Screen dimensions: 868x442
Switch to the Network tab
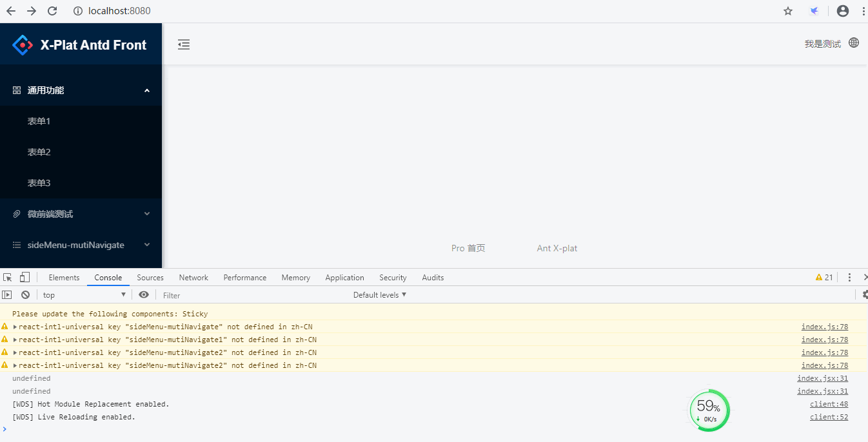click(x=193, y=278)
